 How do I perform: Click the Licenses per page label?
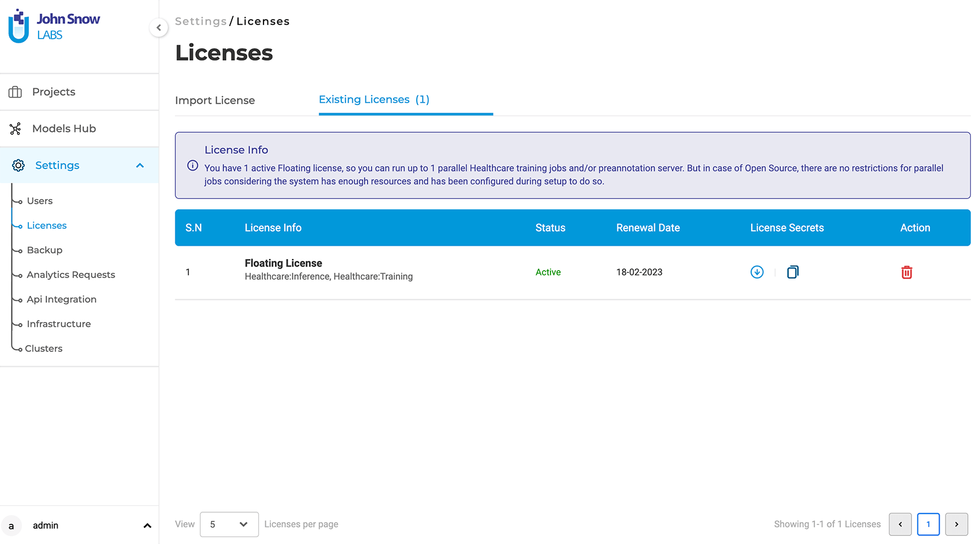pos(301,524)
